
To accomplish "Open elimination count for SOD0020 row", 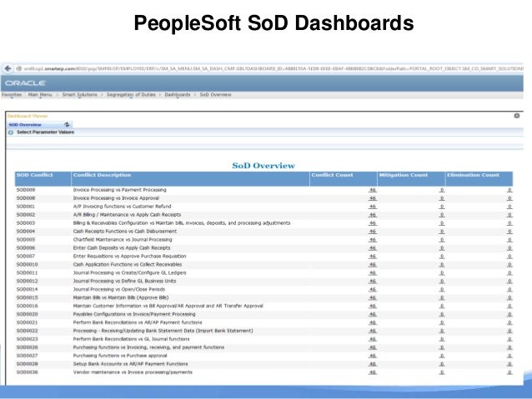I will coord(509,314).
